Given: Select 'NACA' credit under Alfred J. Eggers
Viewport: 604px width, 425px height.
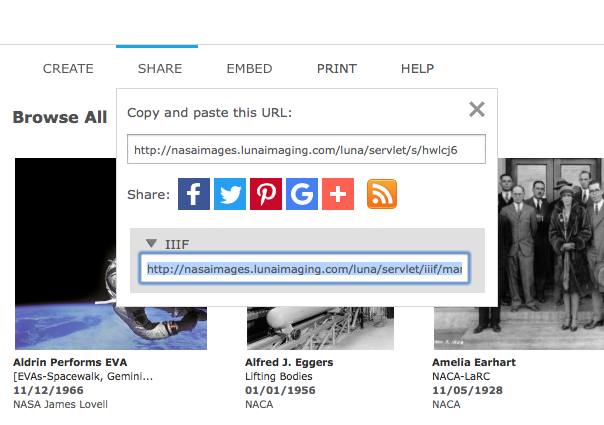Looking at the screenshot, I should (x=259, y=404).
